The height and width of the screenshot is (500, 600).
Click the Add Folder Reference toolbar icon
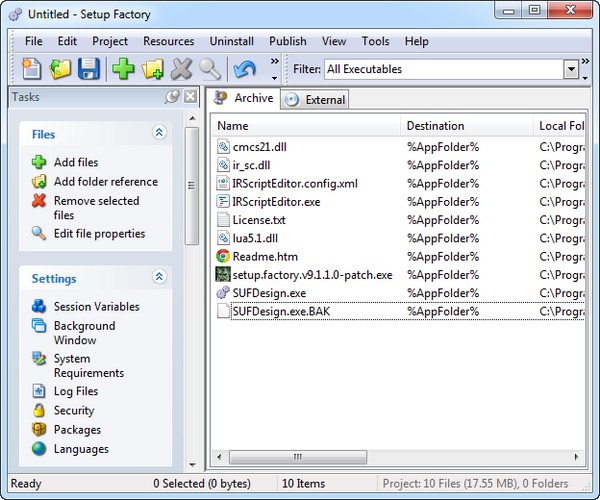point(152,69)
